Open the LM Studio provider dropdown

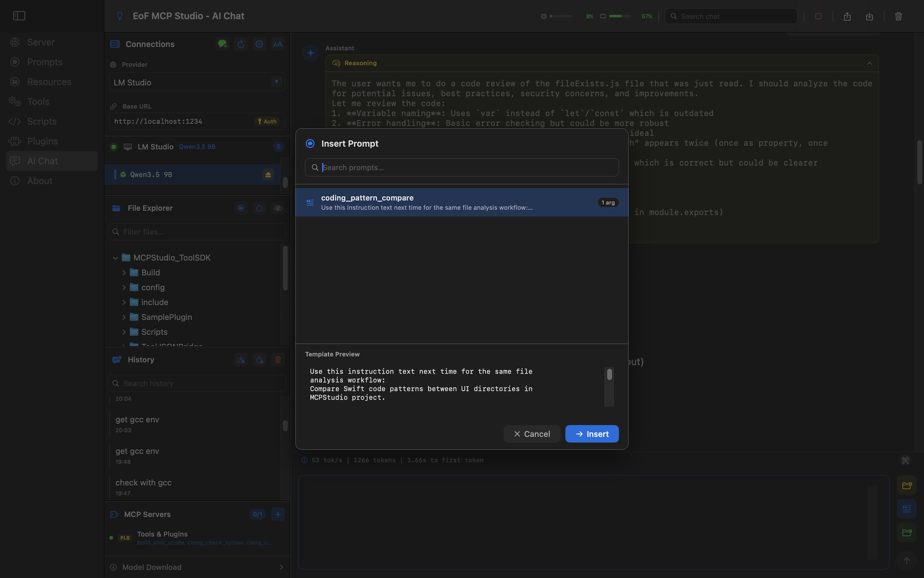click(x=197, y=82)
